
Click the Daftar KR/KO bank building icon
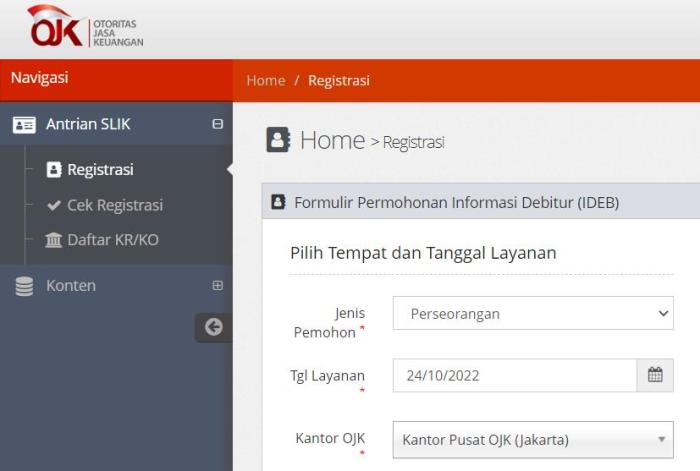[54, 240]
